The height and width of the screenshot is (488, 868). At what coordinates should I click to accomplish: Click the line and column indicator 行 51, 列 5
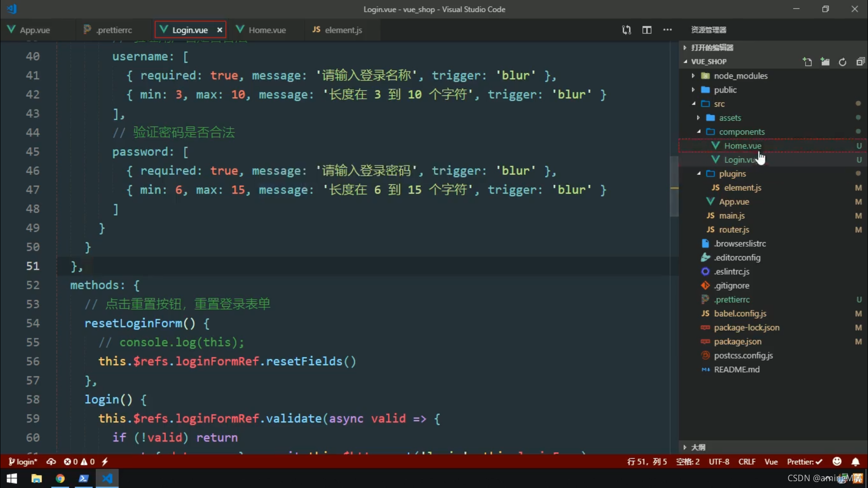(647, 461)
